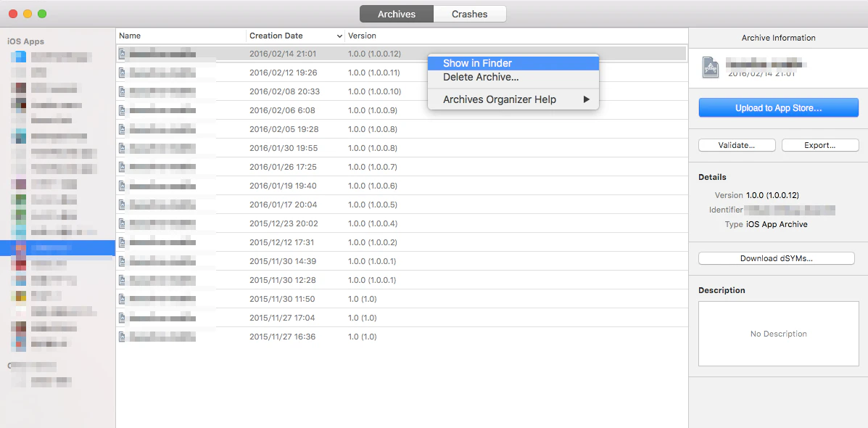Click the archive icon for 2015/11/27 16:36

[x=123, y=337]
